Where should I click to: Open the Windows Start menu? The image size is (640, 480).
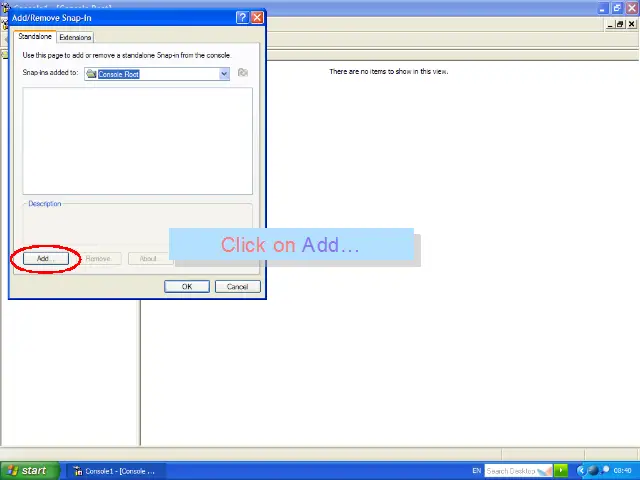27,470
